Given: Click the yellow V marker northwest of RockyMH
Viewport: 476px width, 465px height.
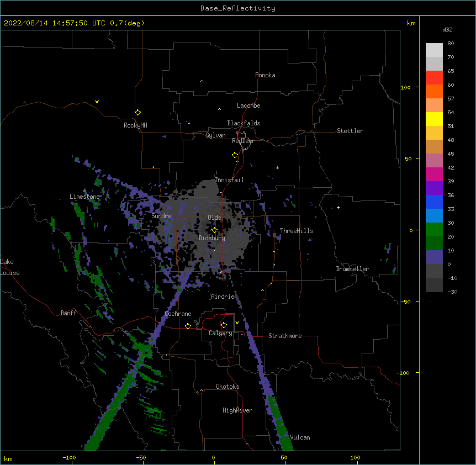Looking at the screenshot, I should [x=97, y=102].
